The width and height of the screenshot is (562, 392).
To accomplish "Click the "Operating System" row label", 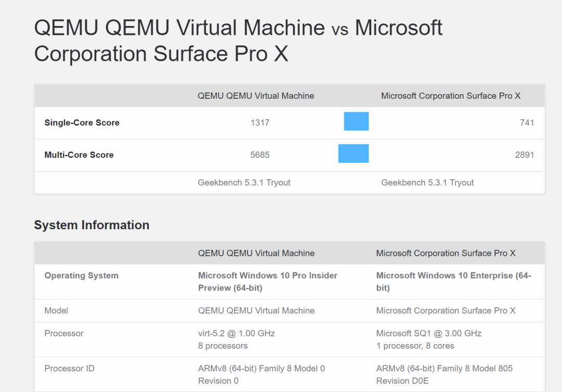I will click(x=81, y=276).
